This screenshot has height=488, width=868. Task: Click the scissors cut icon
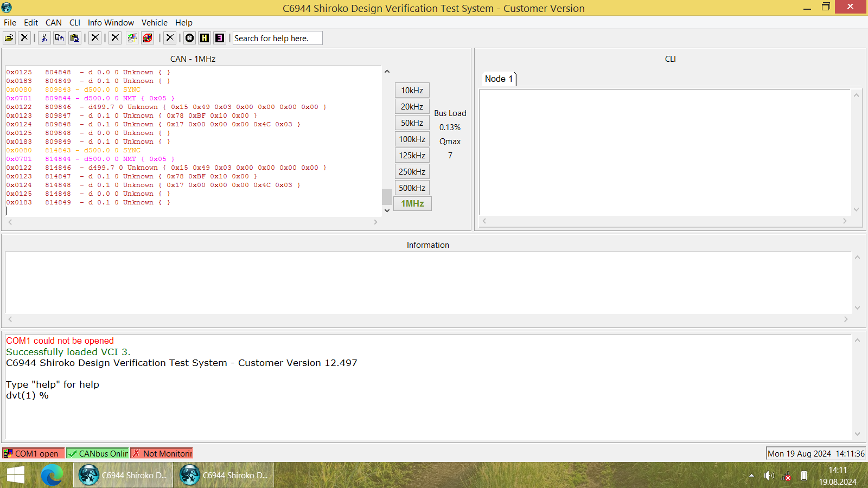pyautogui.click(x=44, y=38)
